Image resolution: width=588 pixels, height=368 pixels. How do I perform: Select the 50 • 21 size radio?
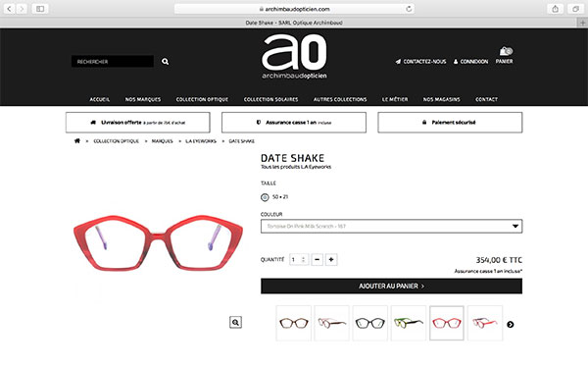coord(265,197)
